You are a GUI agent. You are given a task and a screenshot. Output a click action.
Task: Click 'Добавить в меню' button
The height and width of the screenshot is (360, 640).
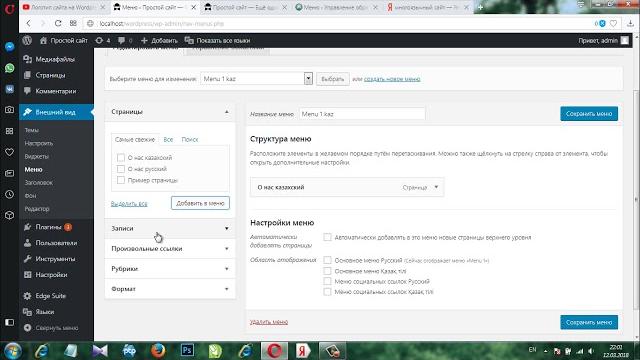pos(200,203)
